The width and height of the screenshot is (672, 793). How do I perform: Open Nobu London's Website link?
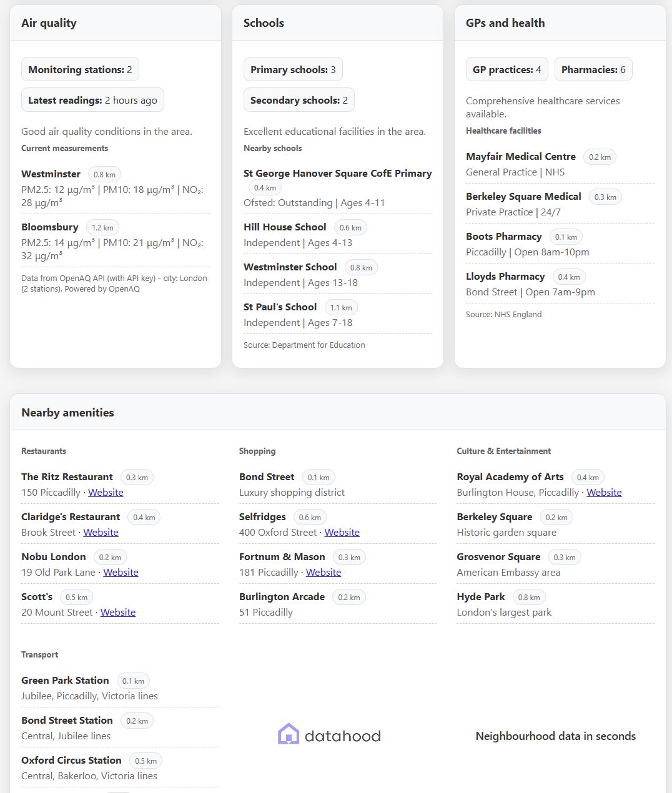[x=121, y=573]
